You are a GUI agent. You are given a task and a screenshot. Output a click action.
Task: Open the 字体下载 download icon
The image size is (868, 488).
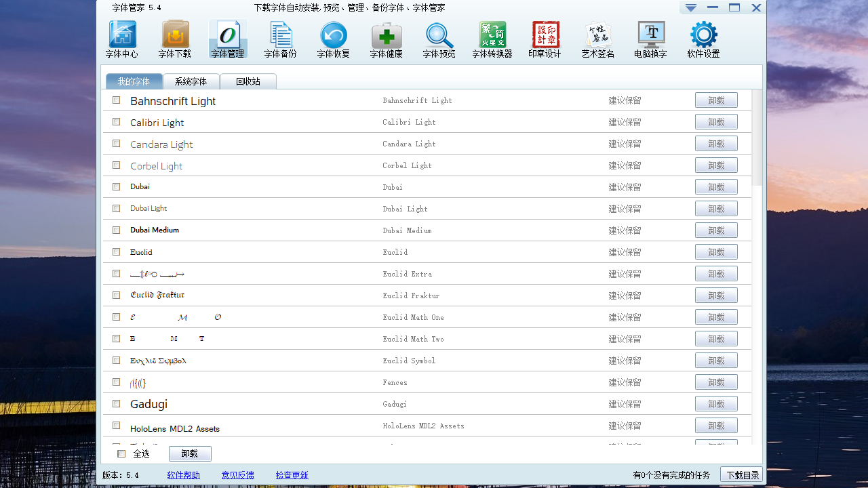[x=175, y=35]
